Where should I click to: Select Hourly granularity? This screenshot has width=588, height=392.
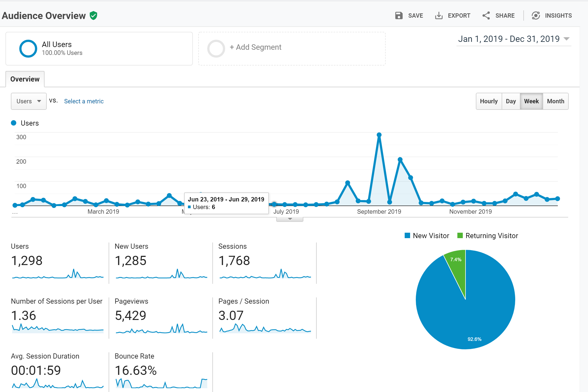pyautogui.click(x=489, y=101)
